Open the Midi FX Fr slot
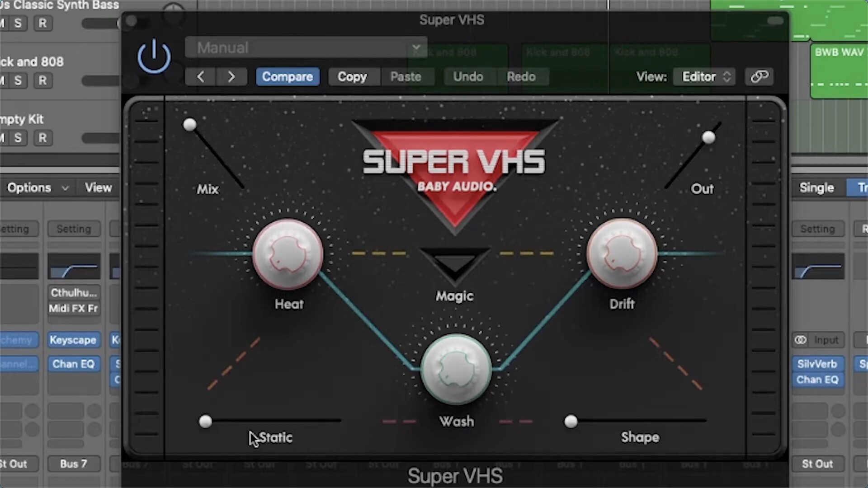The image size is (868, 488). 74,309
